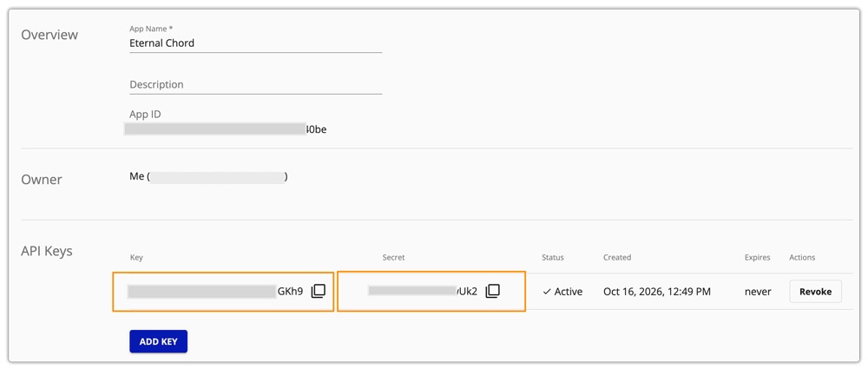The height and width of the screenshot is (369, 868).
Task: Click the Revoke button for the active key
Action: (x=815, y=292)
